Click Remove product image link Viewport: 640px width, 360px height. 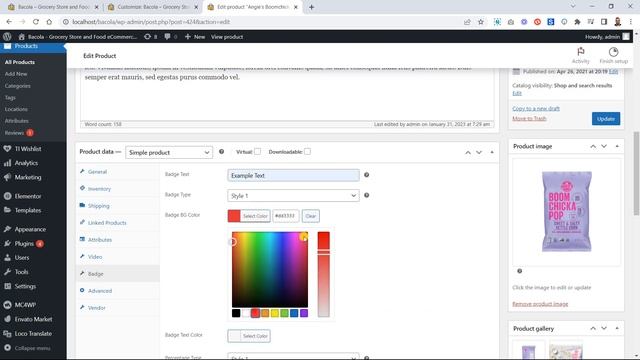(540, 304)
